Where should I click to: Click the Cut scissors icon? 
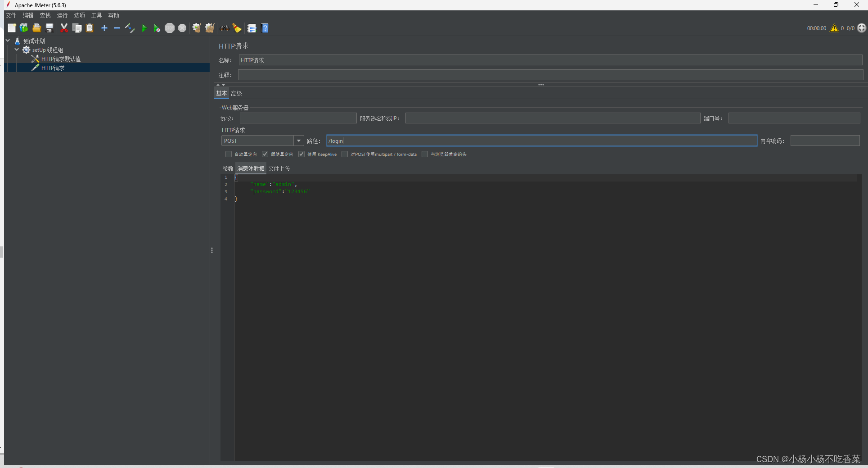[64, 28]
